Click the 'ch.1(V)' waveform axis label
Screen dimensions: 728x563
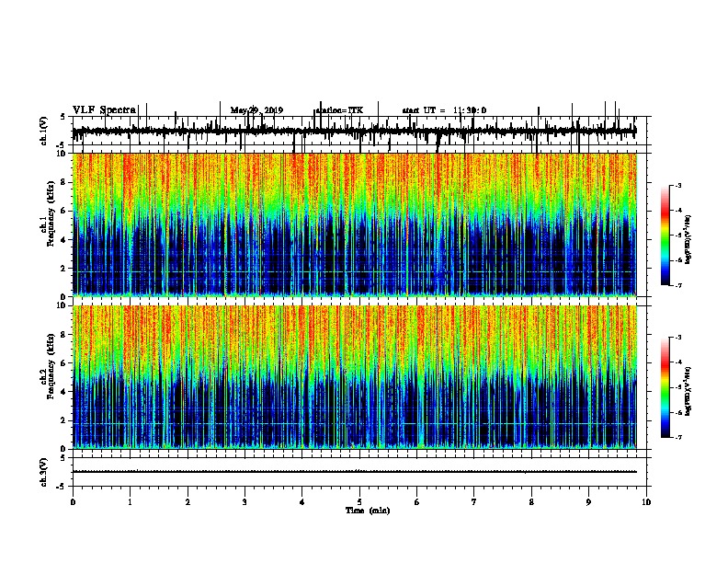[44, 131]
